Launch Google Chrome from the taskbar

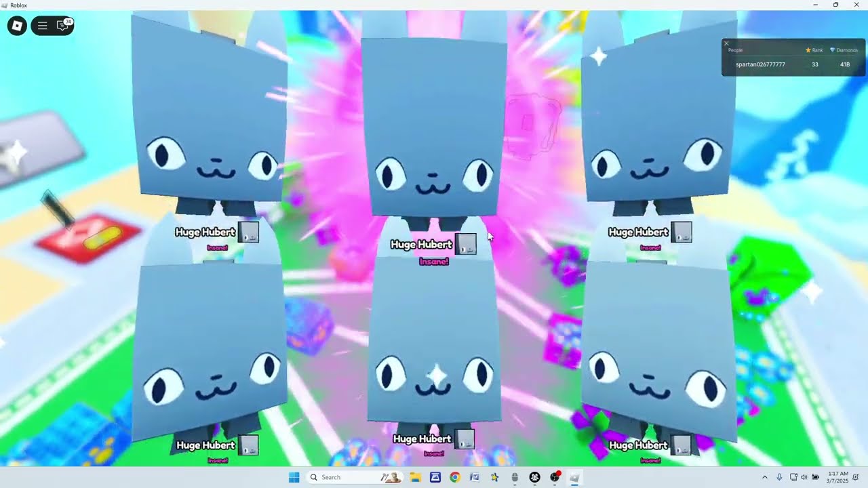coord(455,477)
